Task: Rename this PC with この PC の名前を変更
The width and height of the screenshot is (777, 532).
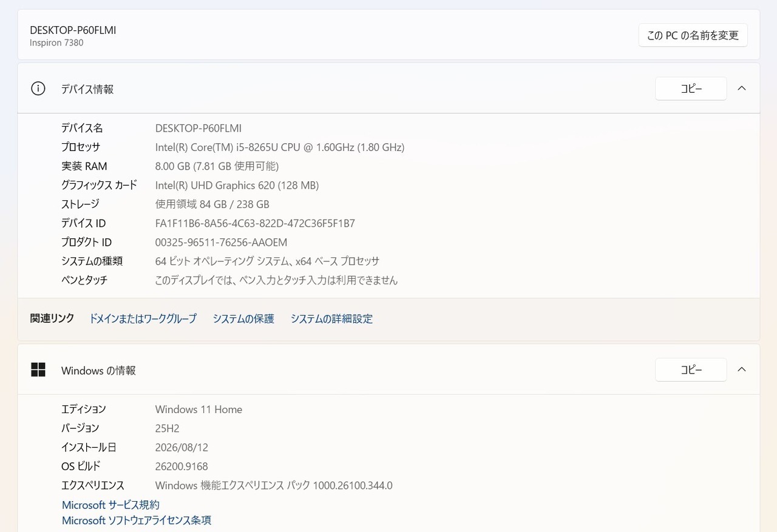Action: point(693,35)
